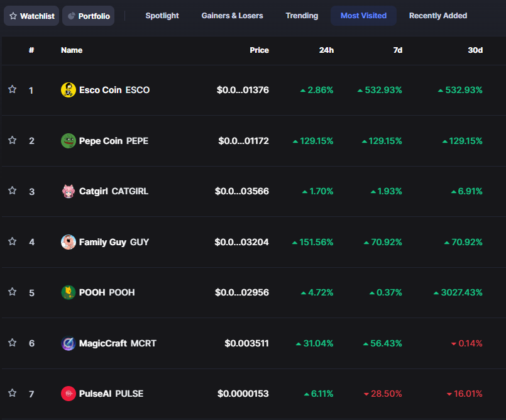Click Catgirl price $0.0...03566

tap(242, 191)
